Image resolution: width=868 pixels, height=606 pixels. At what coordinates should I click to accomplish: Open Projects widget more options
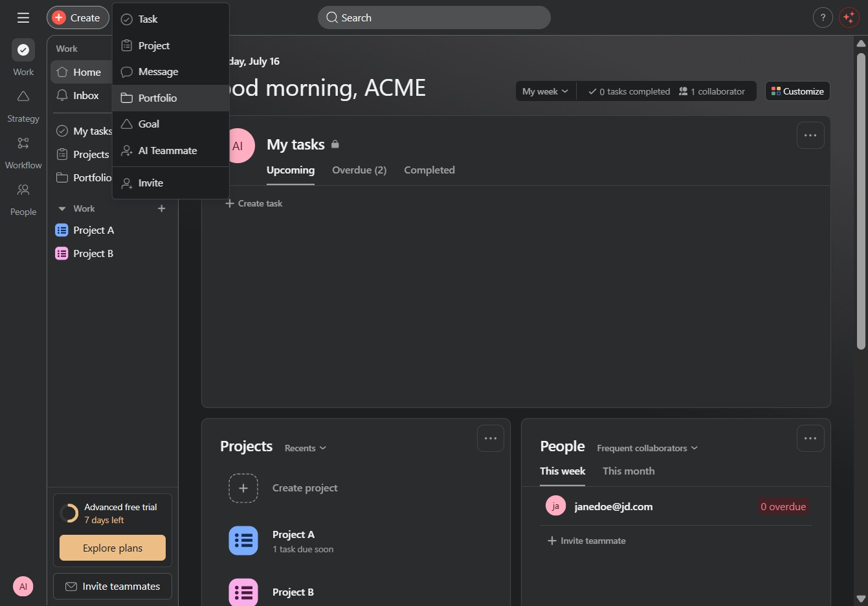[491, 438]
